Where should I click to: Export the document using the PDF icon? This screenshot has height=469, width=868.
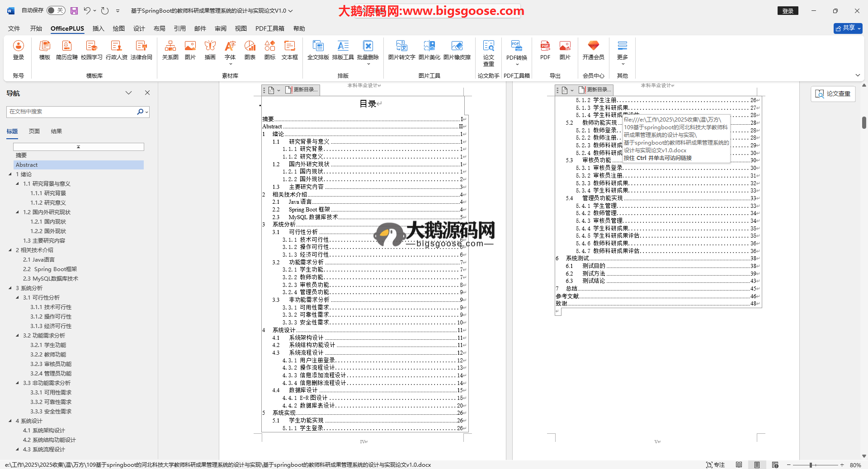545,50
